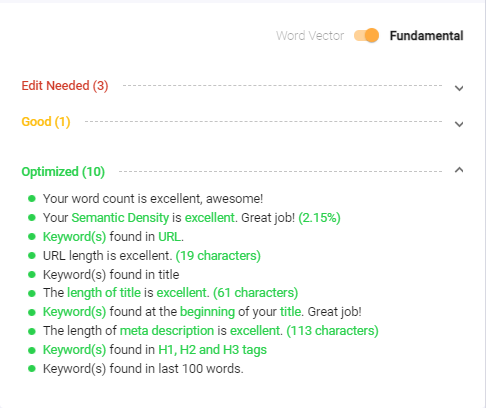
Task: Click the URL link in keyword item
Action: coord(170,237)
